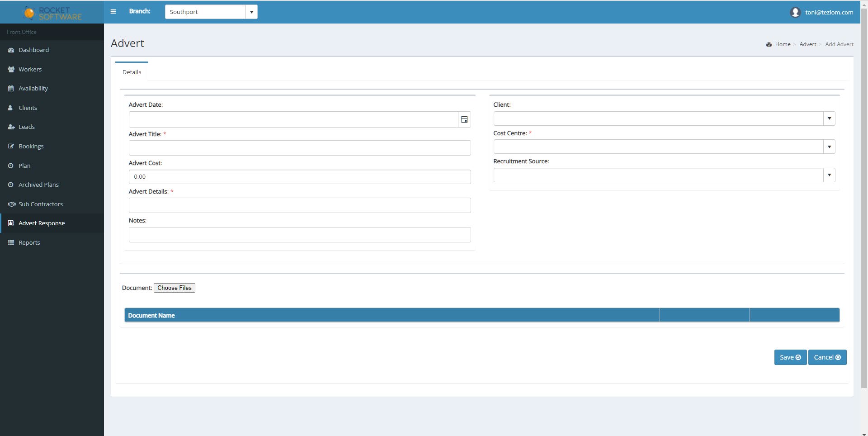868x436 pixels.
Task: Click Choose Files for document upload
Action: pyautogui.click(x=175, y=288)
